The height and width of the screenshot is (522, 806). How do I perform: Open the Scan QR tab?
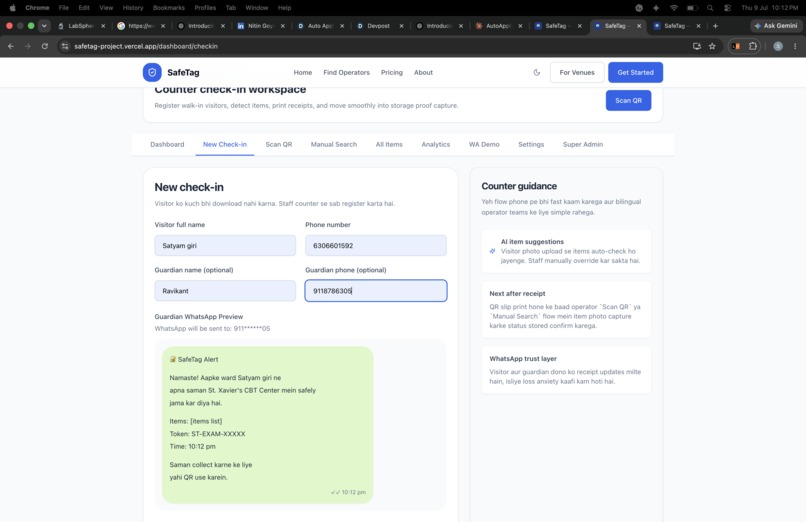pyautogui.click(x=279, y=144)
